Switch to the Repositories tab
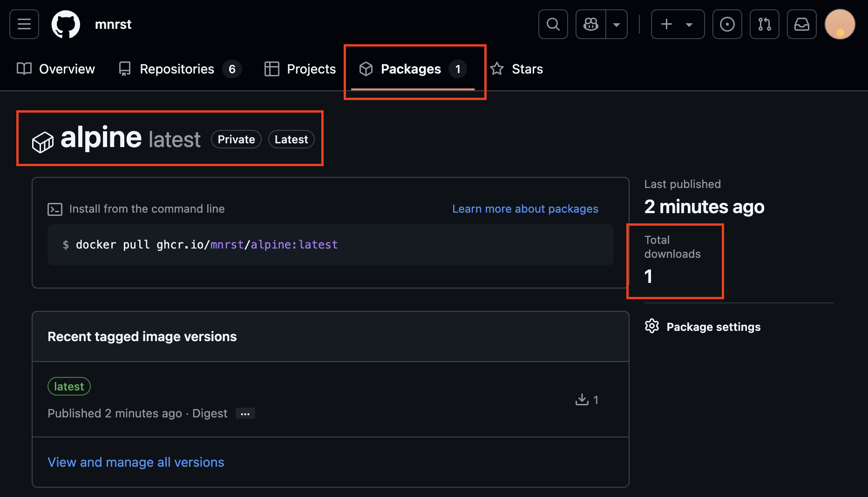 [x=180, y=69]
